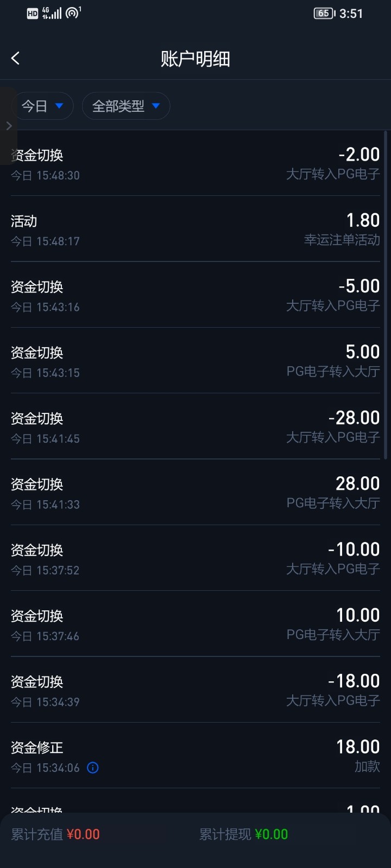Open the 全部类型 type filter dropdown

tap(126, 106)
